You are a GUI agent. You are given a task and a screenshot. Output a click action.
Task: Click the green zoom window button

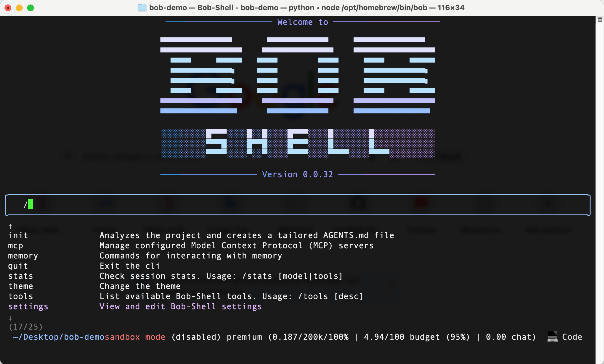31,8
